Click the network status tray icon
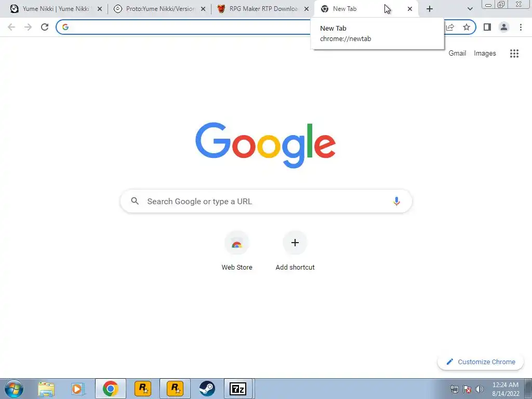The image size is (532, 399). click(454, 389)
